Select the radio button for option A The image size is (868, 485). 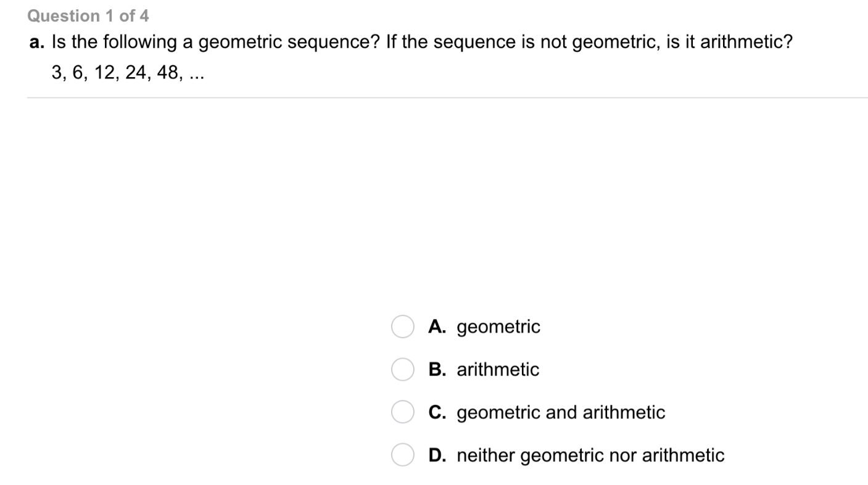point(402,327)
